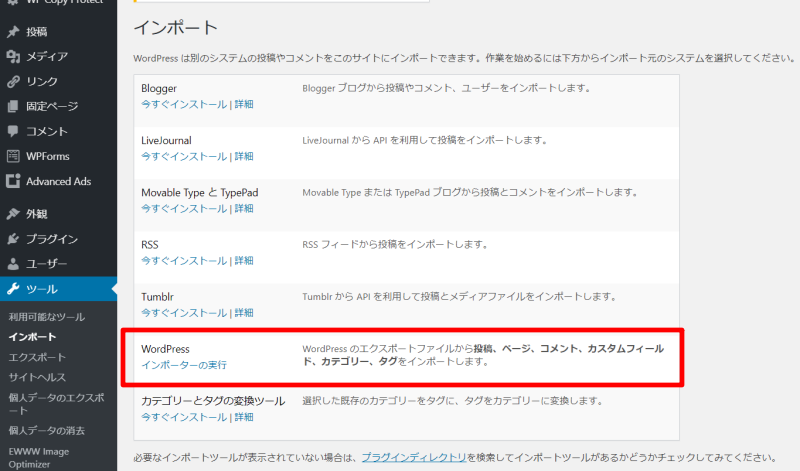Open 個人データの消去 submenu item

[46, 431]
